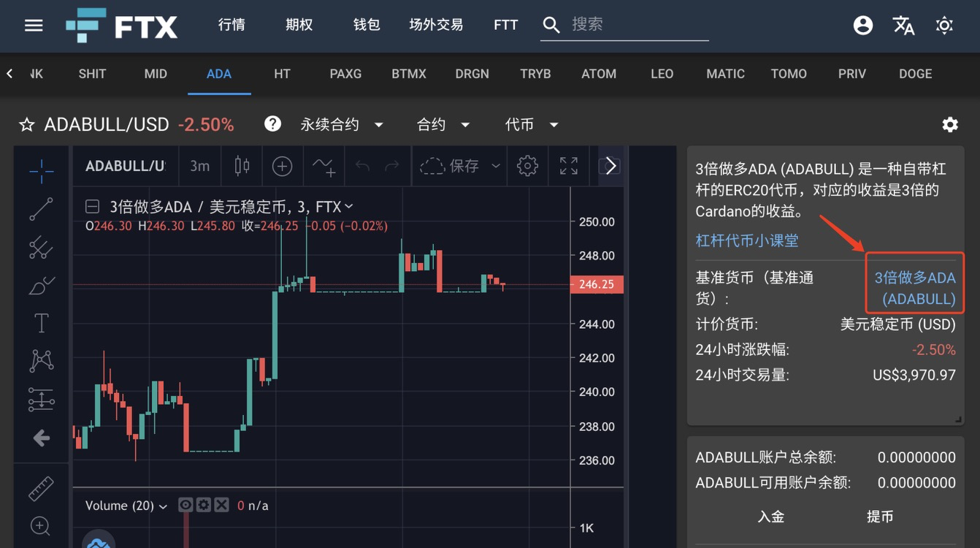Hide the Volume indicator with eye icon
The height and width of the screenshot is (548, 980).
click(185, 505)
